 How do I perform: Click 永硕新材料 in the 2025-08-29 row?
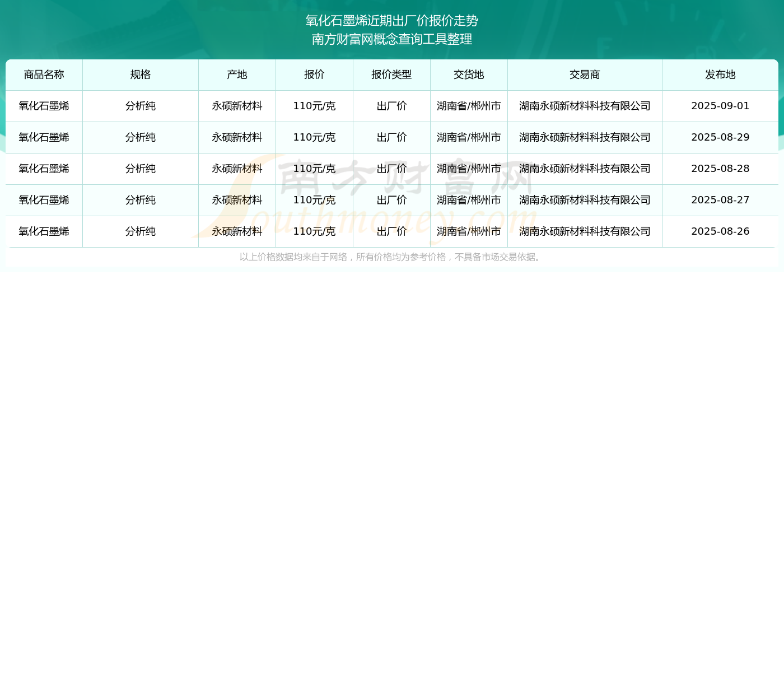pos(237,137)
